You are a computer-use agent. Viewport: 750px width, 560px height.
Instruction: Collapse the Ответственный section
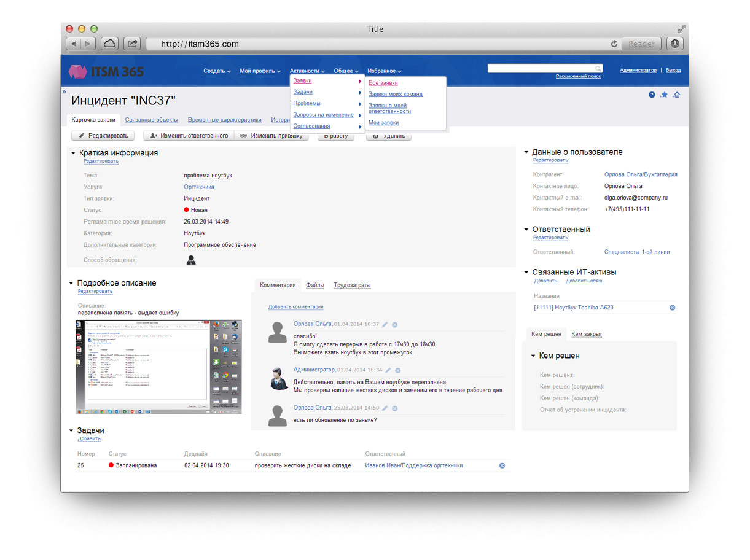(x=526, y=230)
